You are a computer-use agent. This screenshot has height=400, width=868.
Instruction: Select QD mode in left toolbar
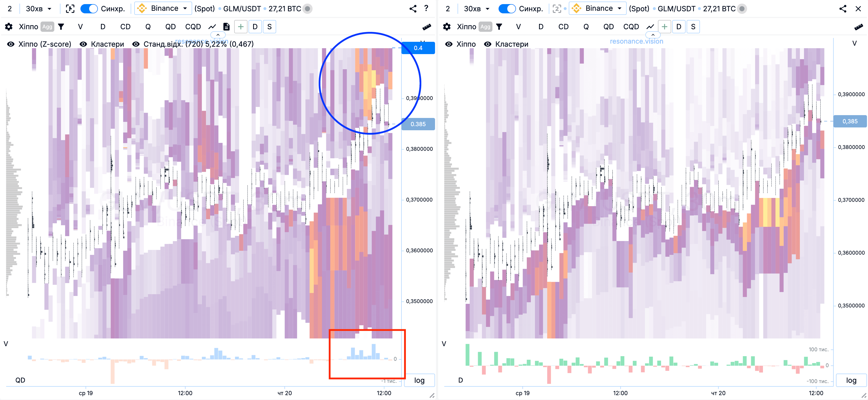pyautogui.click(x=170, y=27)
